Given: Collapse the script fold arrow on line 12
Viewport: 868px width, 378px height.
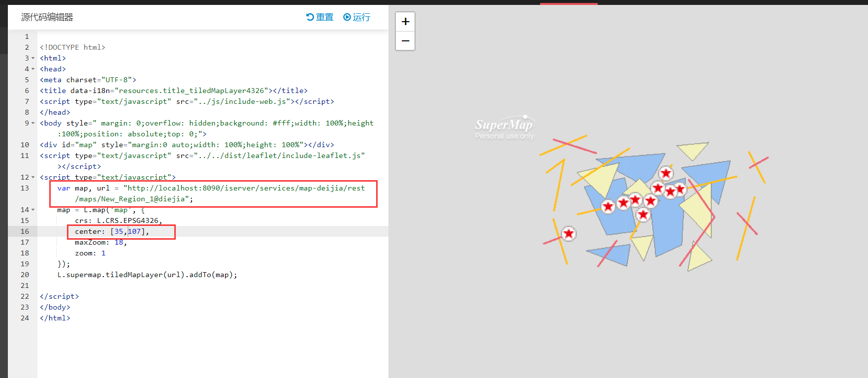Looking at the screenshot, I should tap(33, 177).
